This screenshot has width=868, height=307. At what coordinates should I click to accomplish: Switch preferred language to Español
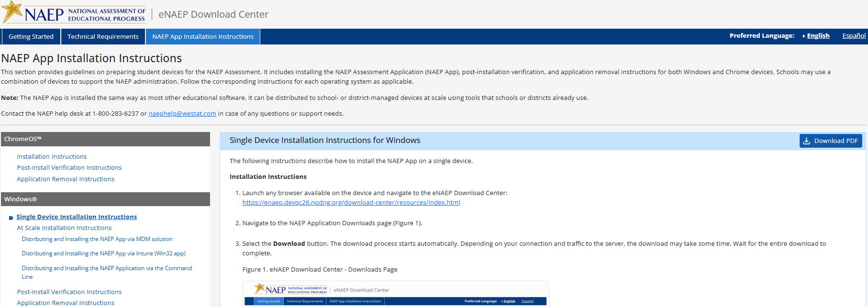(x=854, y=36)
